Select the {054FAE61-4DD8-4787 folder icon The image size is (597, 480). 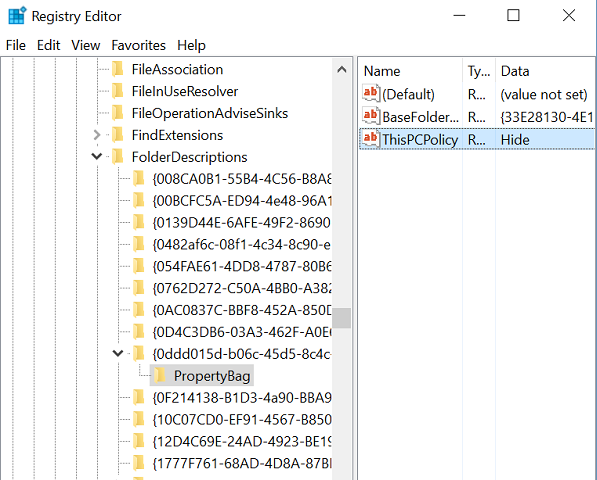coord(139,266)
